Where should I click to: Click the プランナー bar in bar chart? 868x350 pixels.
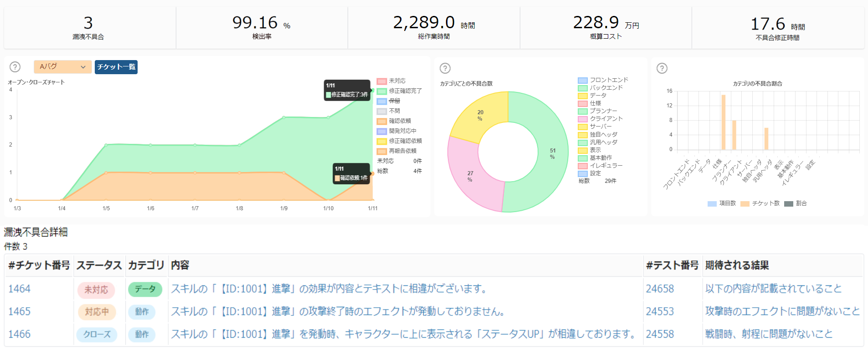click(734, 135)
